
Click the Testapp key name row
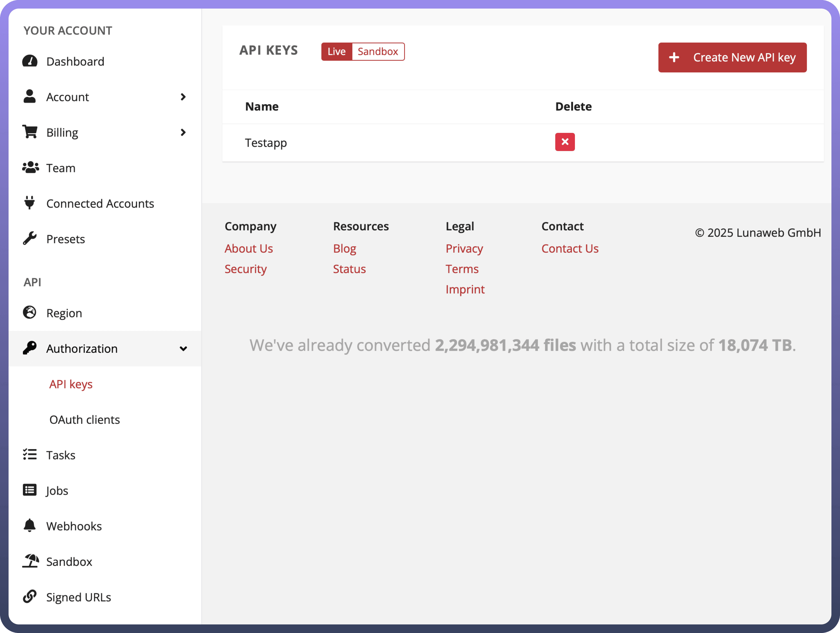coord(266,143)
